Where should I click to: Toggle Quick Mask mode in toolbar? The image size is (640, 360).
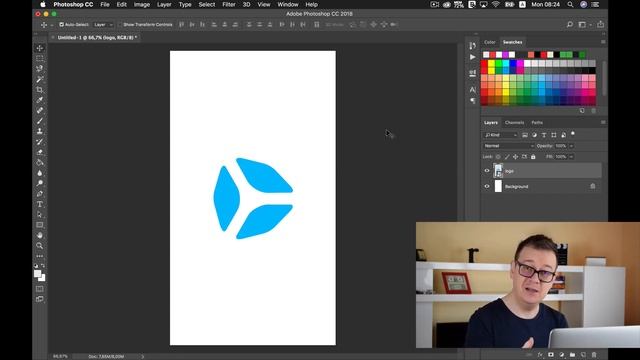pos(40,289)
